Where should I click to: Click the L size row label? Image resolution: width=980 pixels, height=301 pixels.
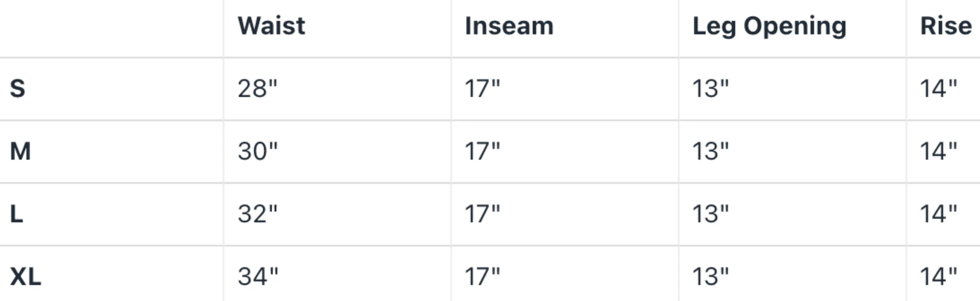click(17, 214)
